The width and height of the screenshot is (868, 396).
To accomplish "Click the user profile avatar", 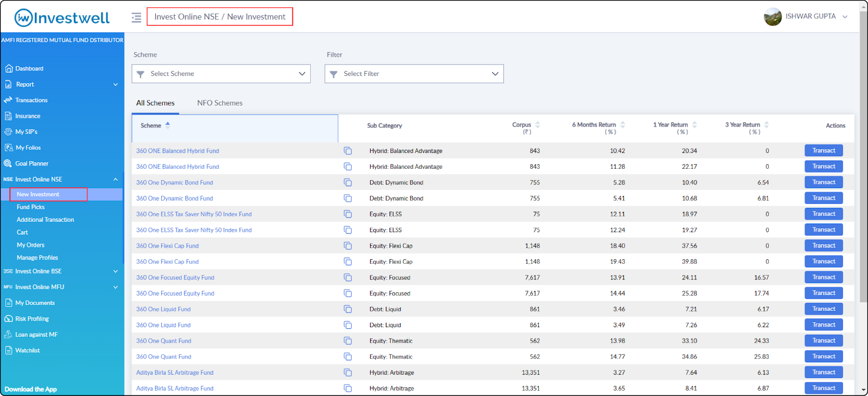I will [773, 17].
